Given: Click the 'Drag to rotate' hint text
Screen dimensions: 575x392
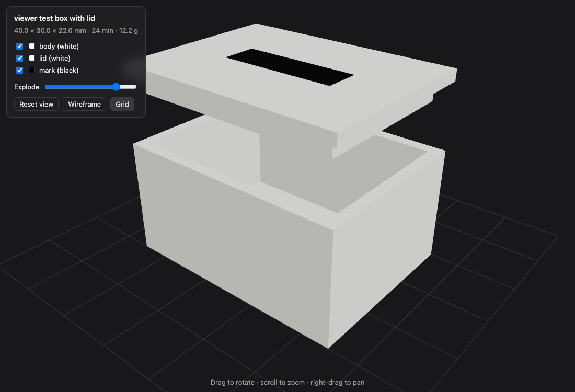Looking at the screenshot, I should (x=287, y=383).
